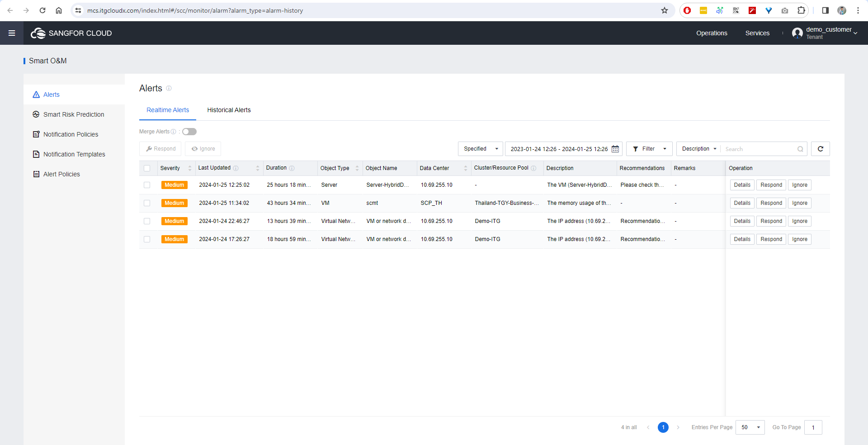Open the Smart Risk Prediction section
The height and width of the screenshot is (445, 868).
tap(73, 114)
